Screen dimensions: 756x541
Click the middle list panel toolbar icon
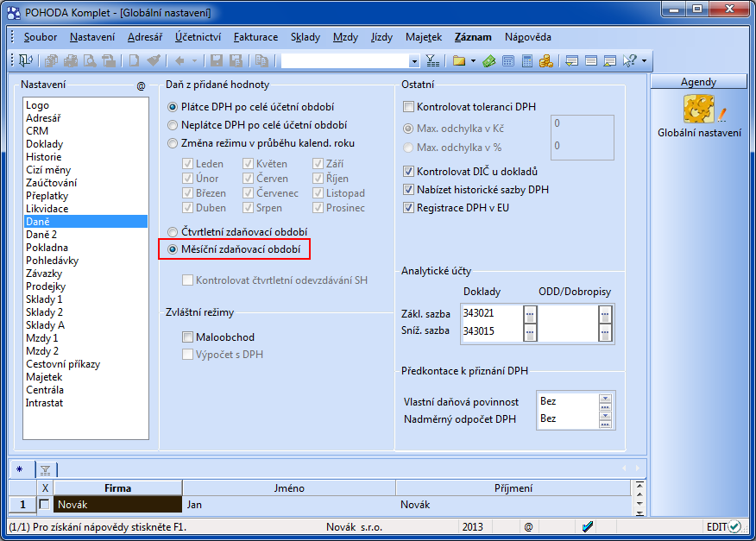[591, 60]
